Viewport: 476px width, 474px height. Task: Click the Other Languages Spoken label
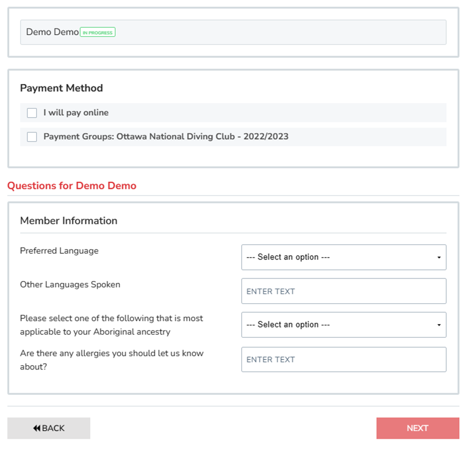70,285
